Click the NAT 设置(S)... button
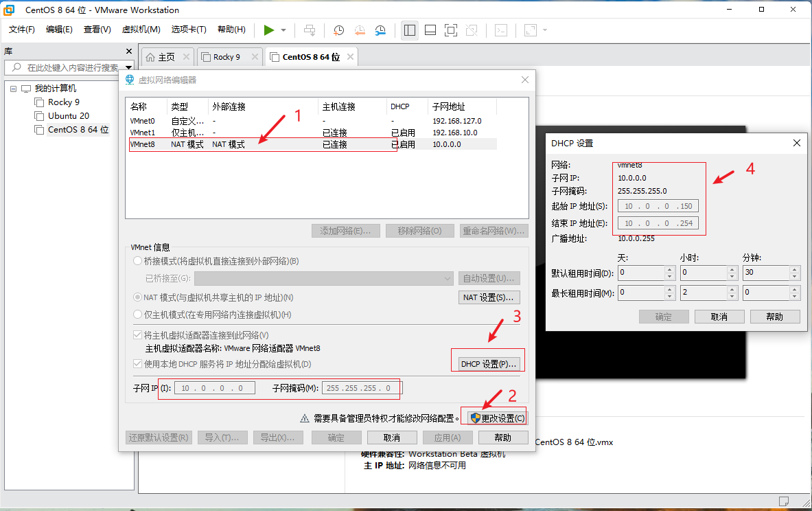 [489, 297]
